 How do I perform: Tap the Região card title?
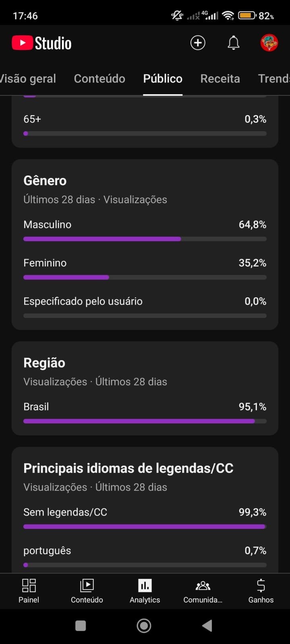44,363
